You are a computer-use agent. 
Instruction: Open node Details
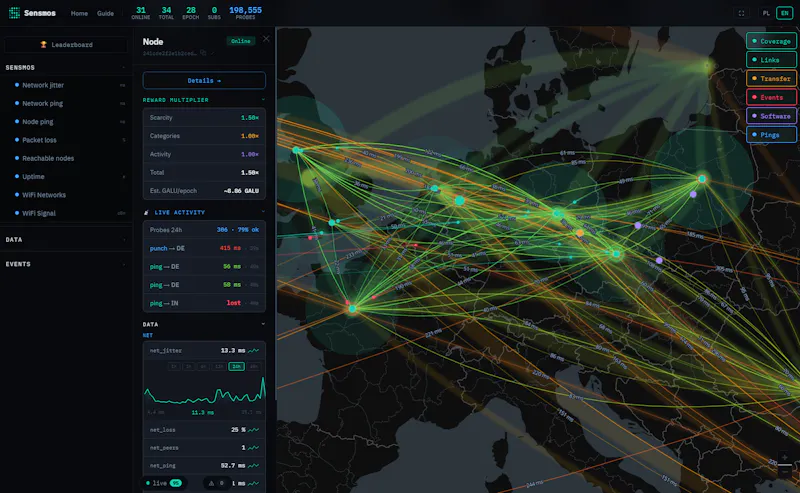204,81
